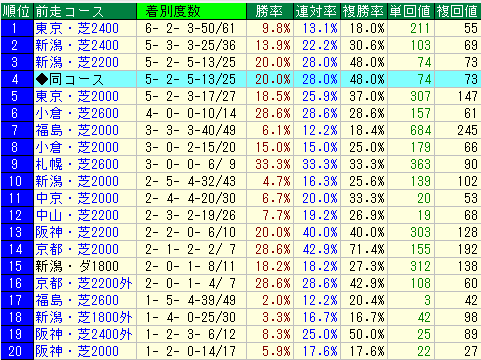Viewport: 481px width, 360px height.
Task: Click the 複勝率 column header
Action: pyautogui.click(x=364, y=11)
